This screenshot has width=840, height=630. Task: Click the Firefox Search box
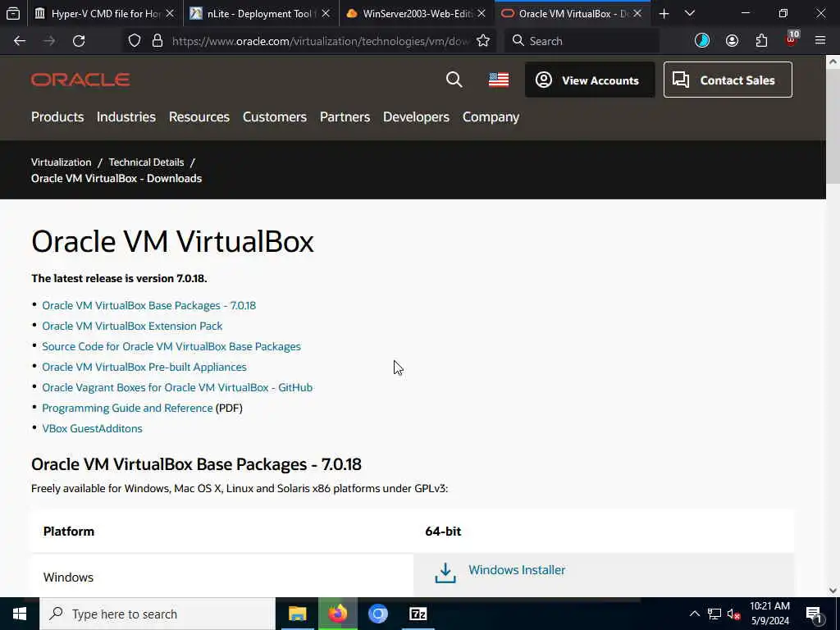(x=582, y=41)
